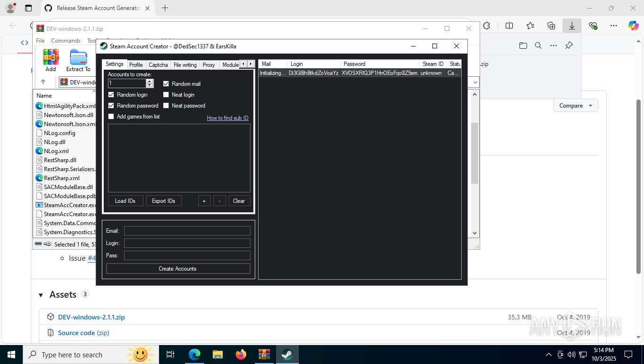
Task: Open Edge Collections icon
Action: 551,26
